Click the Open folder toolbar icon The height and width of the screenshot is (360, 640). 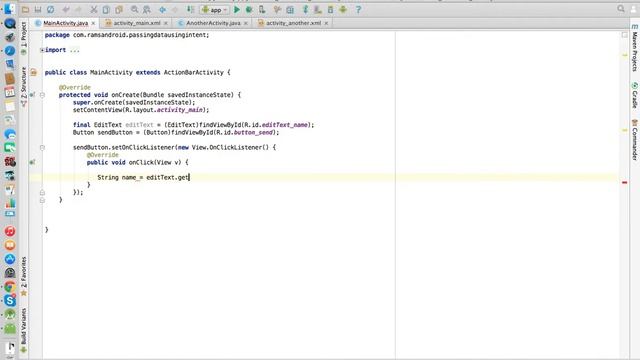[25, 9]
